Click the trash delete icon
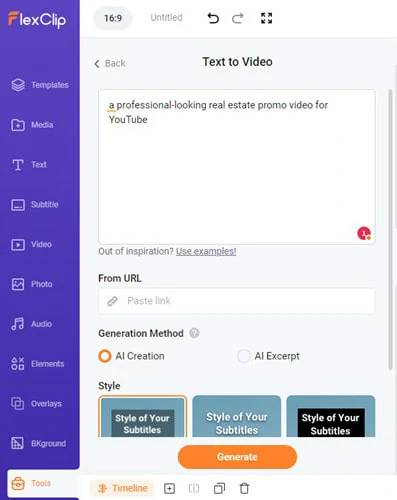This screenshot has height=500, width=397. (244, 489)
